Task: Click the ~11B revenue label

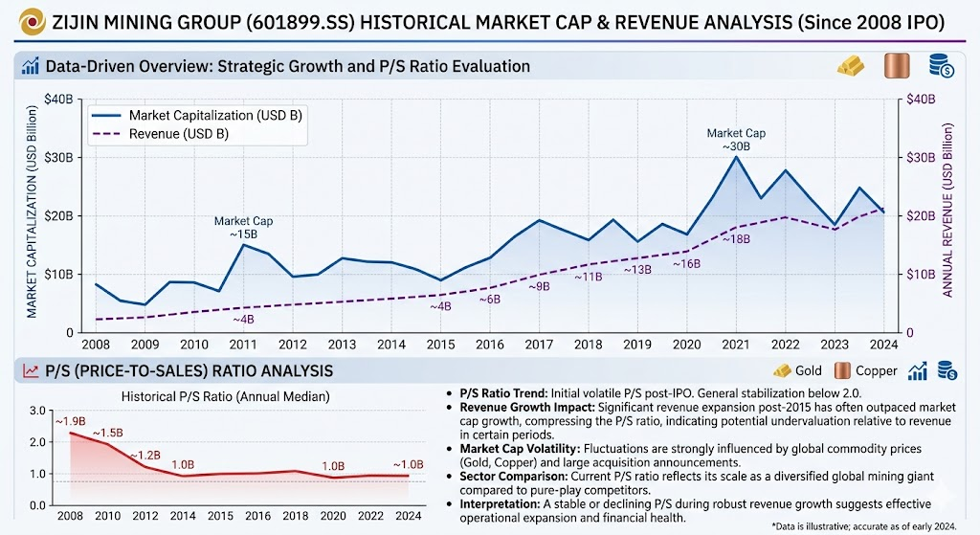Action: point(589,277)
